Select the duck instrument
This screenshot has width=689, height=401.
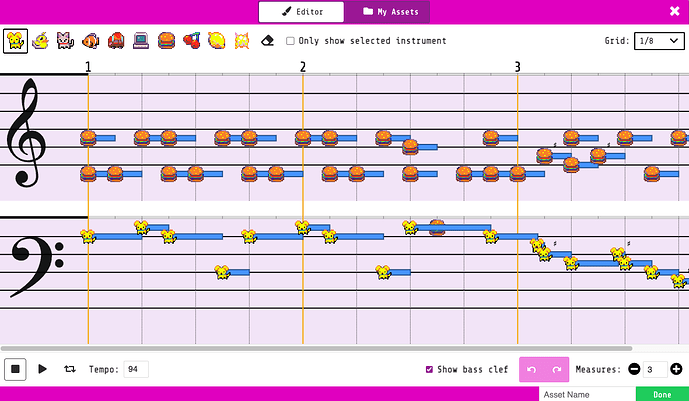click(x=40, y=41)
